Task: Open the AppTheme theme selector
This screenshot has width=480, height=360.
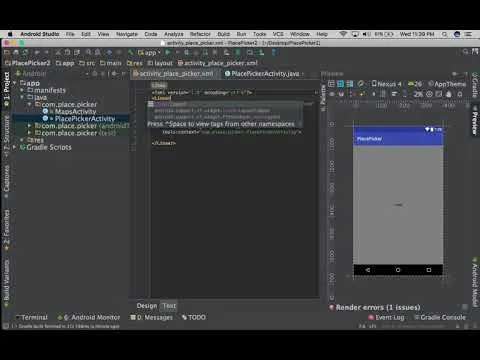Action: coord(447,84)
